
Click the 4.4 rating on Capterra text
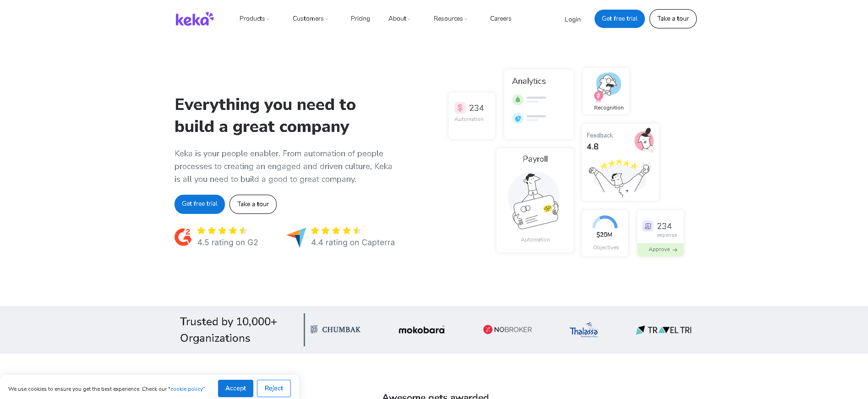click(x=353, y=242)
